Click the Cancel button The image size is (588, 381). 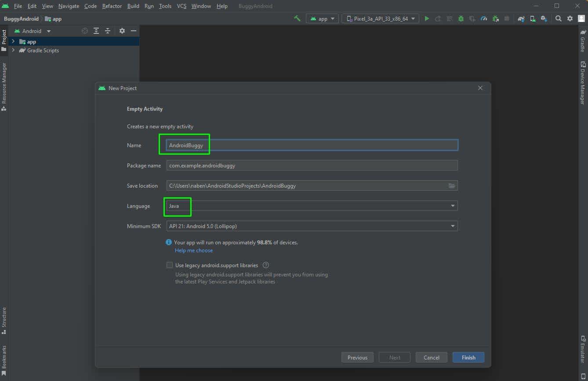point(432,357)
